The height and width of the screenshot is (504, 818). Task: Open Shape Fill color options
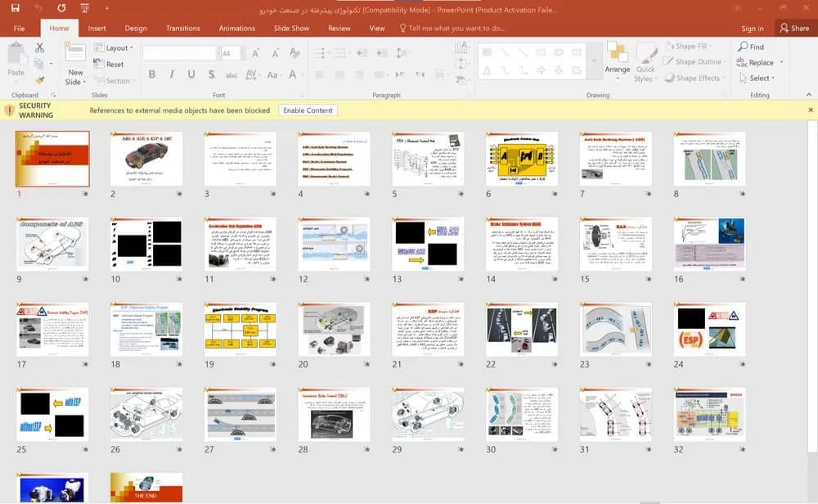(688, 47)
